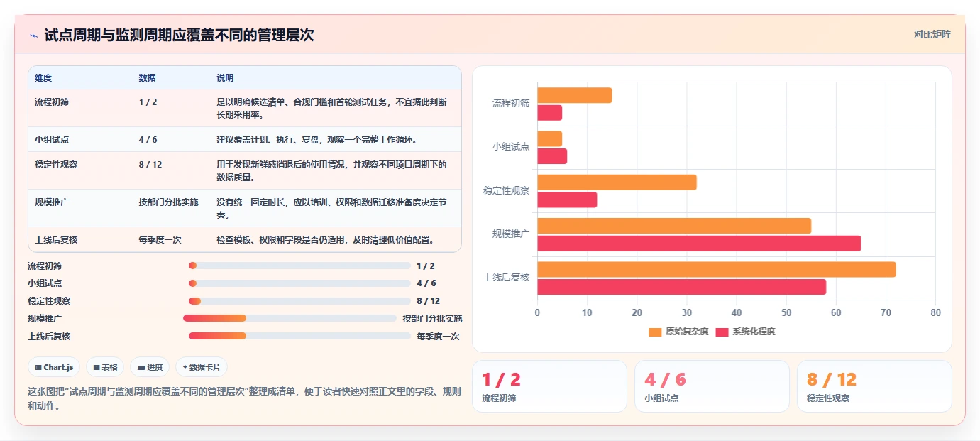Click the 每季度一次 label beside the progress bar
The width and height of the screenshot is (980, 441).
pyautogui.click(x=438, y=336)
